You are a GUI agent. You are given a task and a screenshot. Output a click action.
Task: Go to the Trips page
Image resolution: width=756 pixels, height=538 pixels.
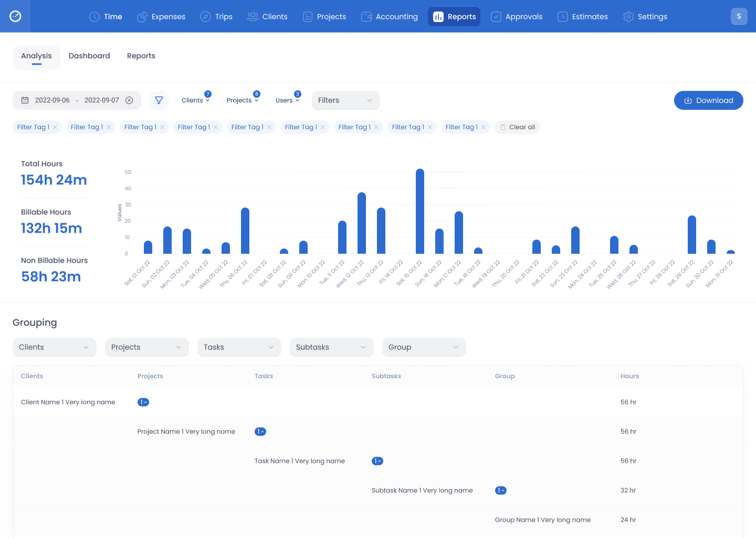pos(216,17)
